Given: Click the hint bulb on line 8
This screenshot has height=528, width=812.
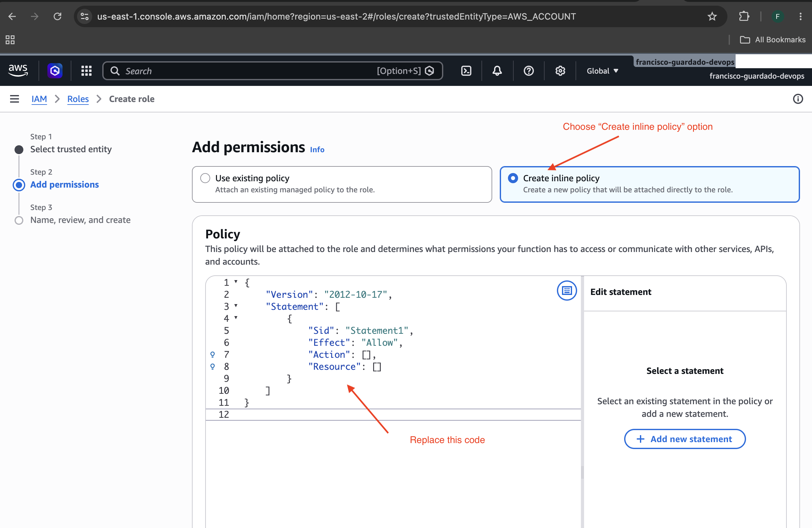Looking at the screenshot, I should [212, 367].
